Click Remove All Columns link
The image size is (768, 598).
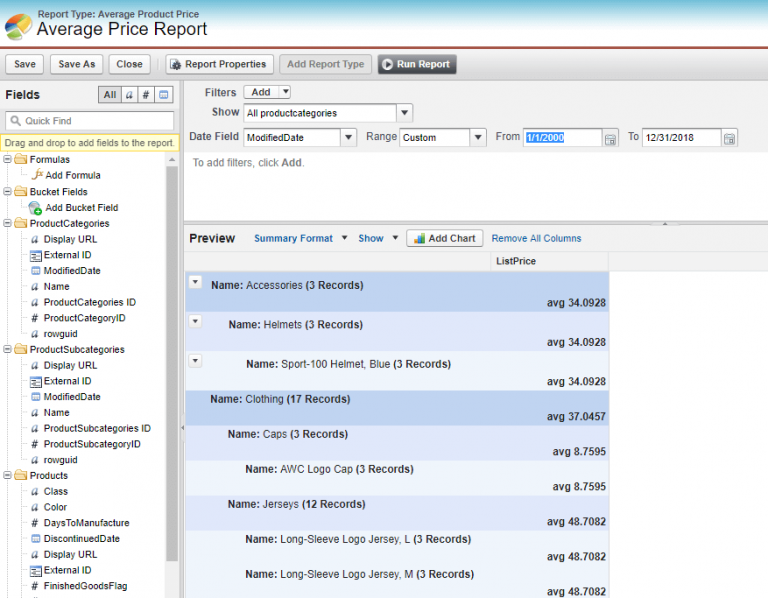tap(536, 238)
